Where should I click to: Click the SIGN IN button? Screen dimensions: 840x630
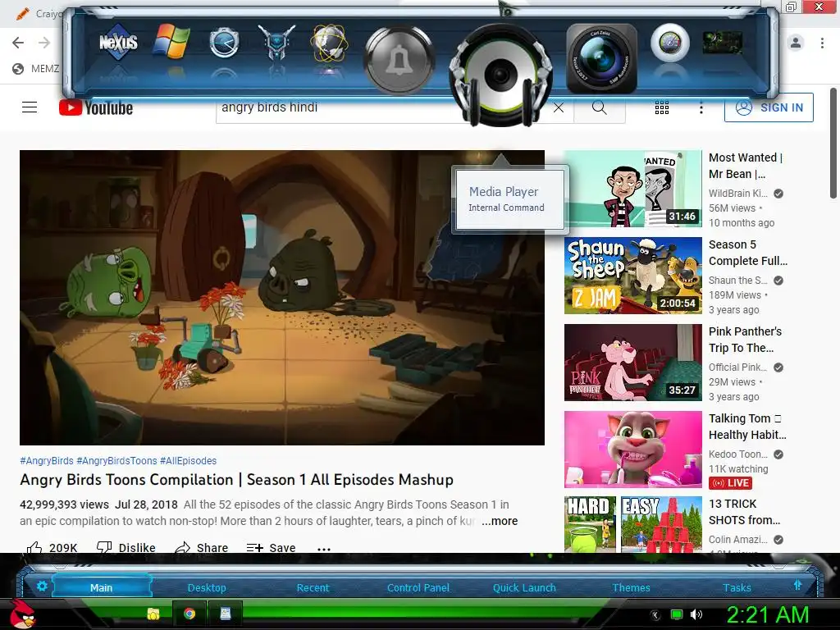coord(769,107)
